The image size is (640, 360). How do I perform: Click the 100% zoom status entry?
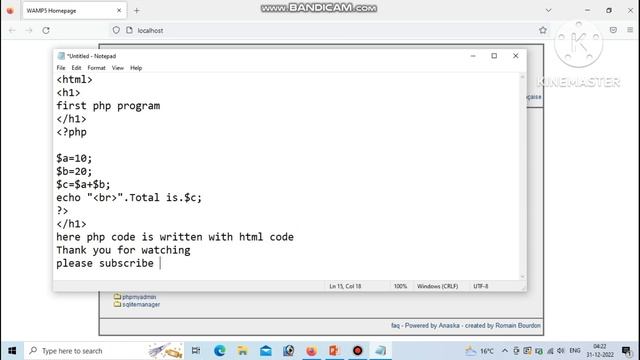tap(400, 286)
